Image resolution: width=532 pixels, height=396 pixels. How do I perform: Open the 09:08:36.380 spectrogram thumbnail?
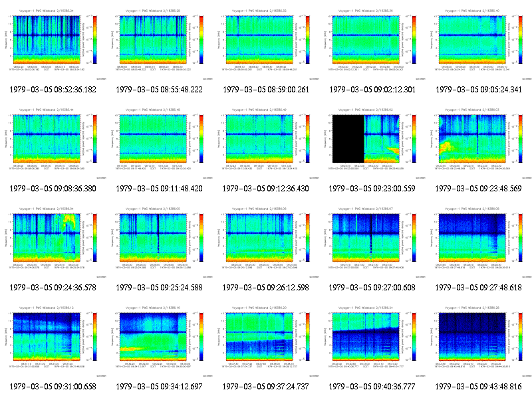(53, 143)
